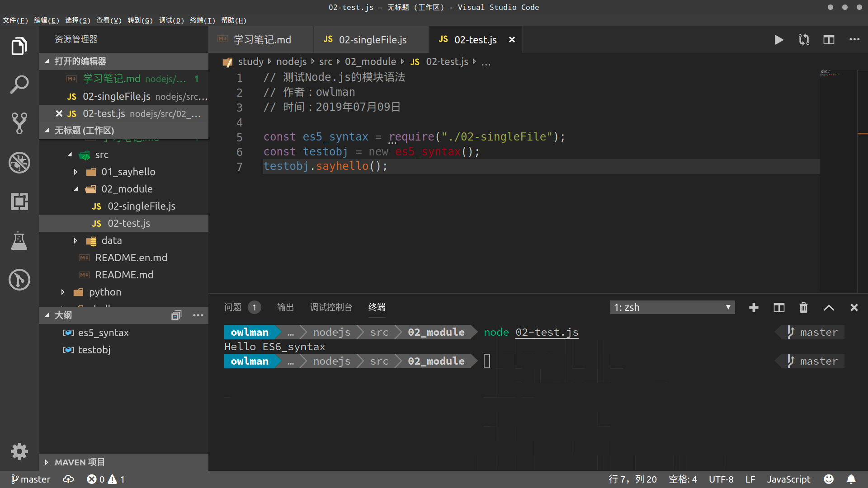Open the Go menu
This screenshot has width=868, height=488.
coord(140,20)
